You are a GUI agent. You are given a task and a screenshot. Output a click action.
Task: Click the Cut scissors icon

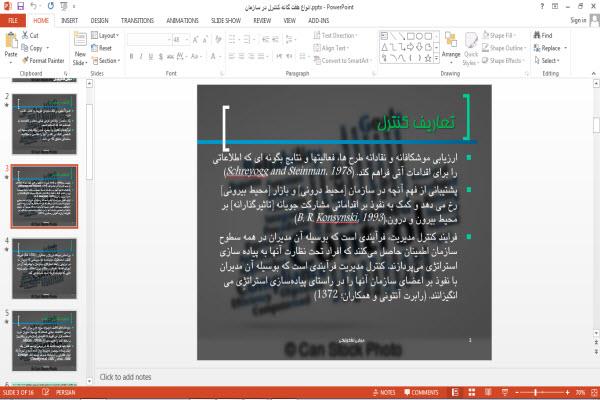(x=25, y=35)
